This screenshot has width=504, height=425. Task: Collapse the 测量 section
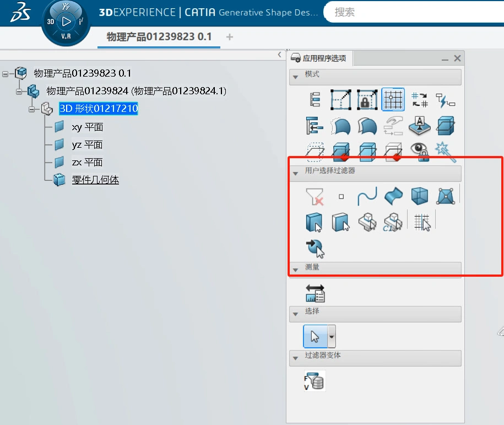[295, 270]
